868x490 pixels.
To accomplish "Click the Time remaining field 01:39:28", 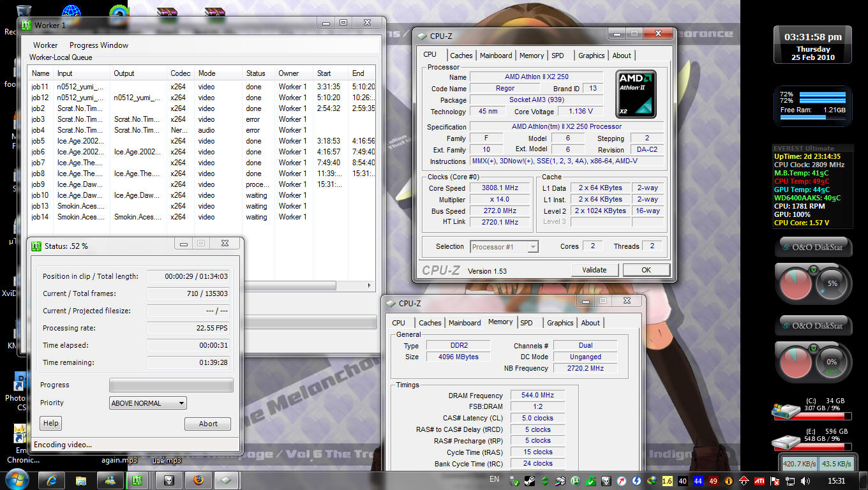I will click(188, 363).
